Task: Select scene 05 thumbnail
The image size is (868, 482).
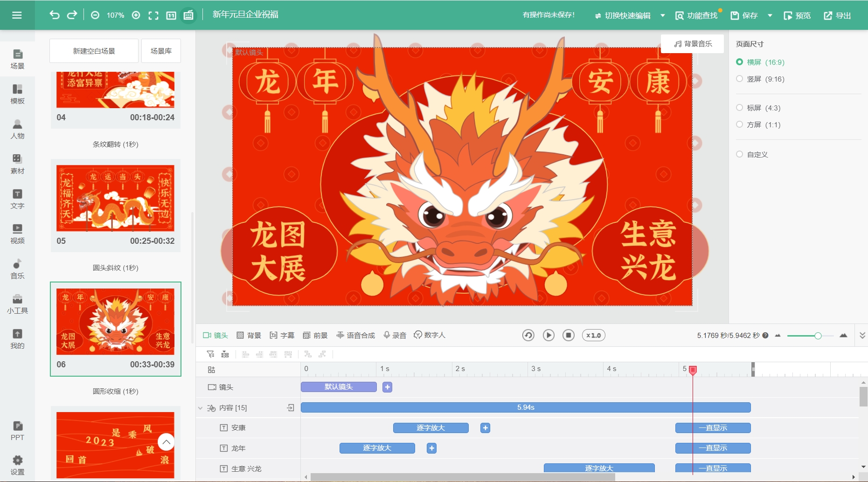Action: tap(115, 198)
